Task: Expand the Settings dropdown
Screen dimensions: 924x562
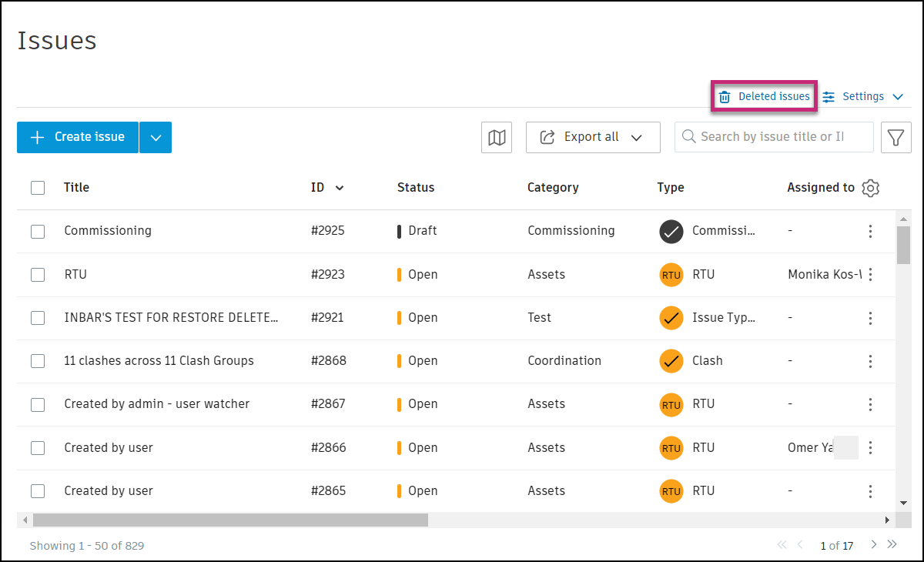Action: (x=862, y=97)
